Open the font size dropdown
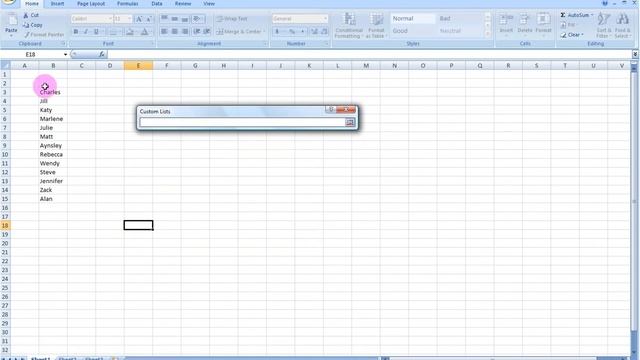Image resolution: width=640 pixels, height=360 pixels. [x=129, y=19]
